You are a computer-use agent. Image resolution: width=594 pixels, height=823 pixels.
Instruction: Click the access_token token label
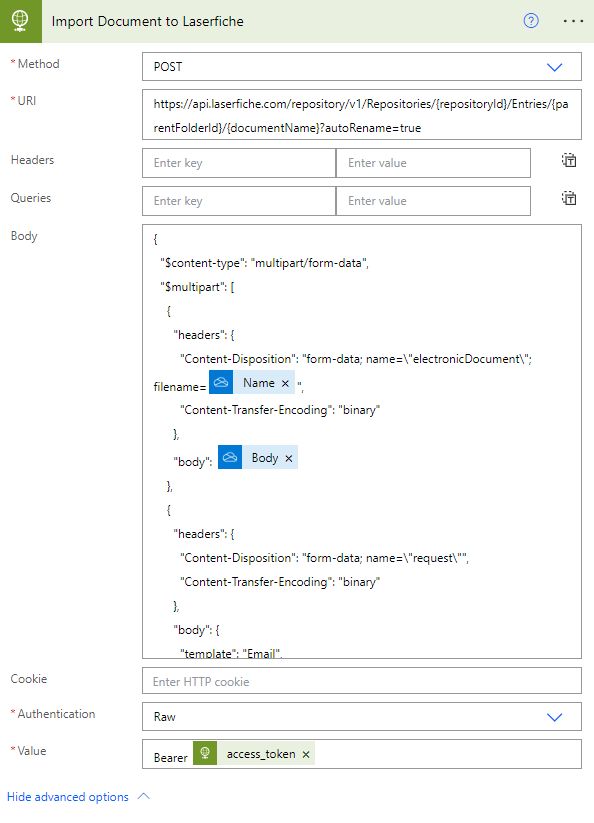(261, 754)
